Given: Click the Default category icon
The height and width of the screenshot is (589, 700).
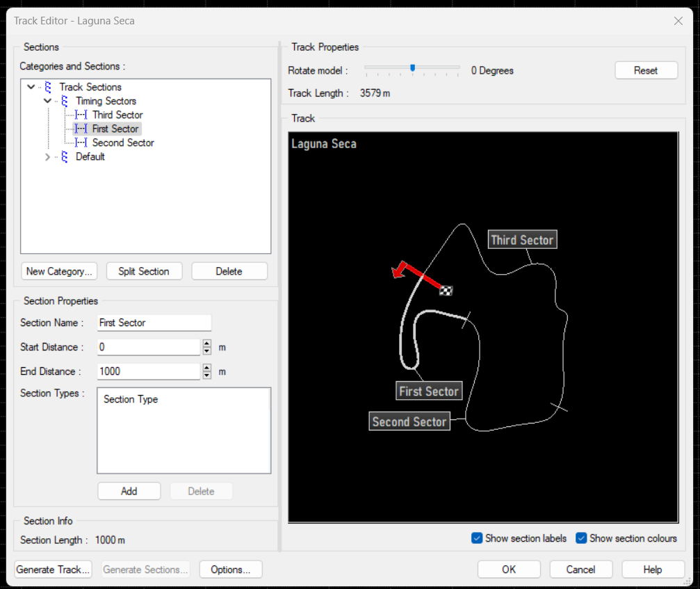Looking at the screenshot, I should tap(64, 156).
